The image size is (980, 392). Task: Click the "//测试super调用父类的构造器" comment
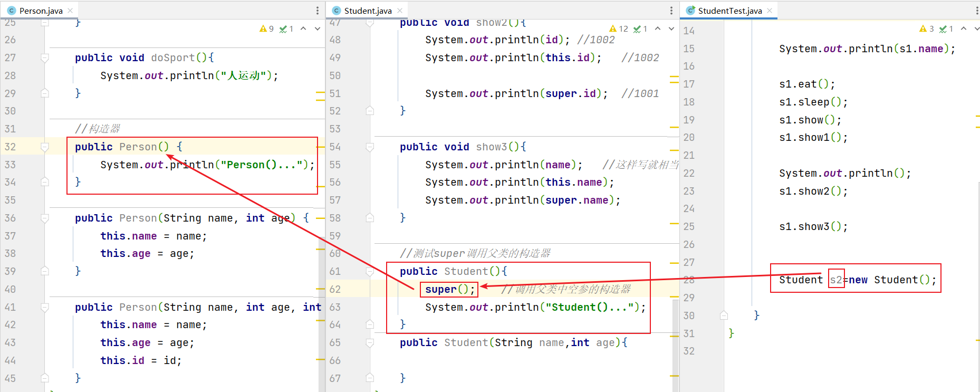point(475,253)
